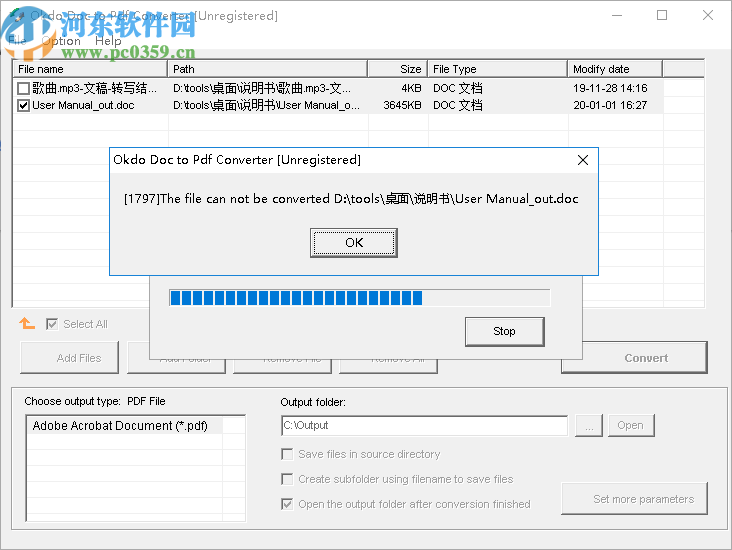
Task: Stop the conversion progress
Action: (x=504, y=331)
